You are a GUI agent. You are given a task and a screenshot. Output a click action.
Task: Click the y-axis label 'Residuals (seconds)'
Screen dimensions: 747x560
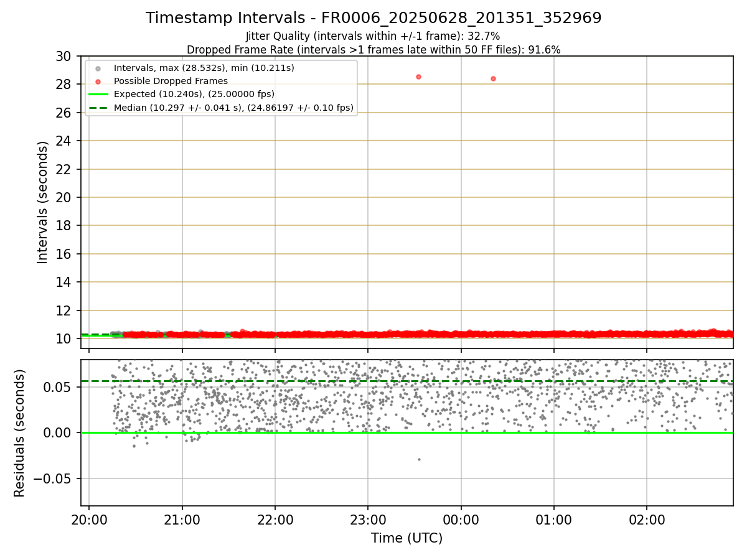click(x=20, y=433)
